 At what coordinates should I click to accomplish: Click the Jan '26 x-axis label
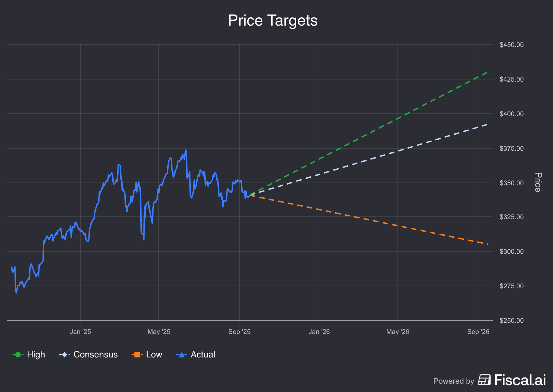click(x=319, y=332)
